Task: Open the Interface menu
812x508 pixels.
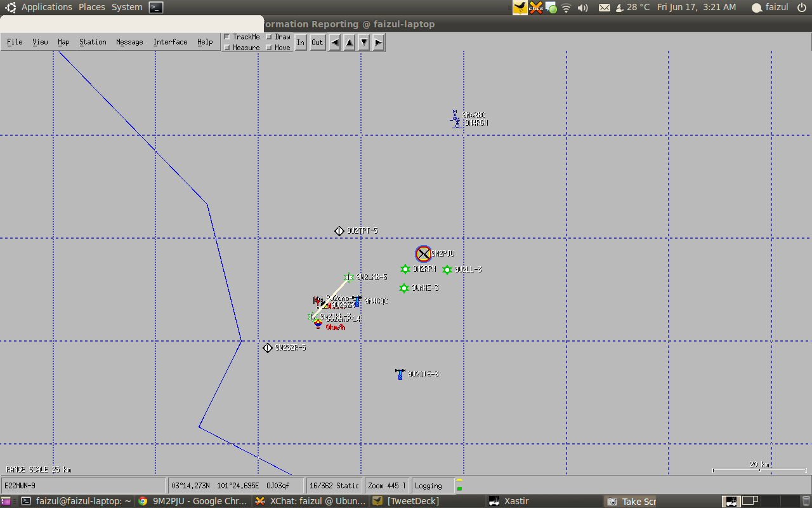Action: click(x=170, y=42)
